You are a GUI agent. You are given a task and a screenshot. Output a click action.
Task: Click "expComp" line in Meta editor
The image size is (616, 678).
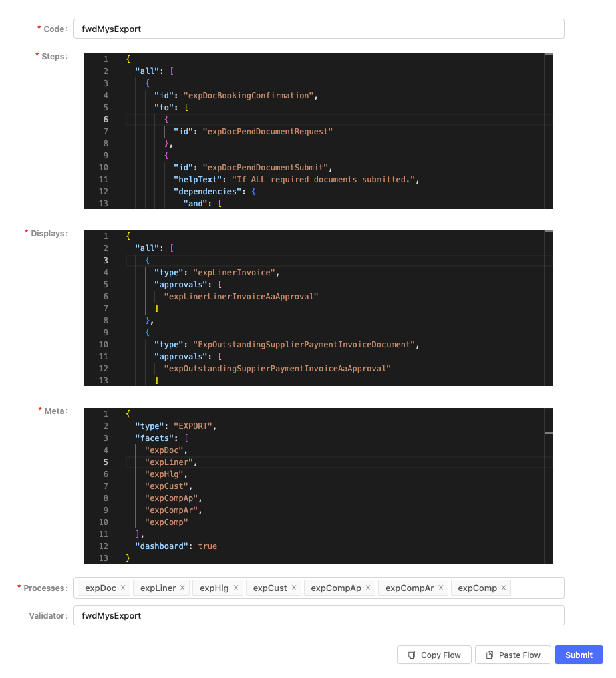coord(166,522)
